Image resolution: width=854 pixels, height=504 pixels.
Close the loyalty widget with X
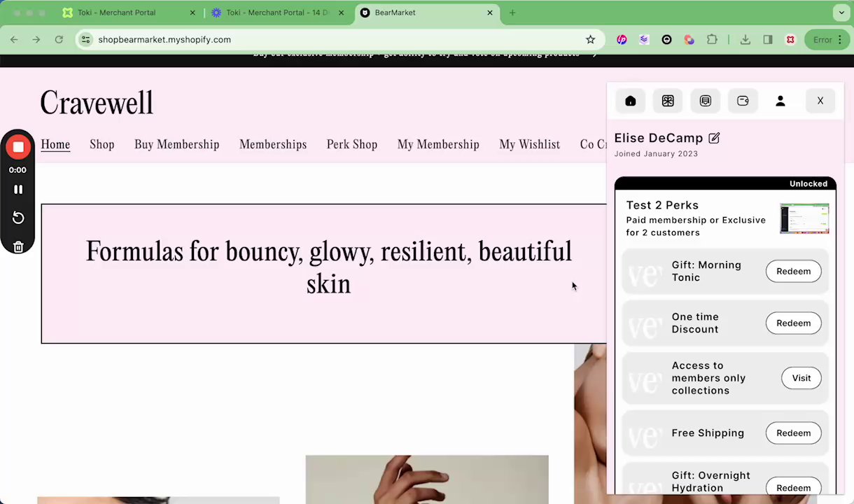point(820,101)
